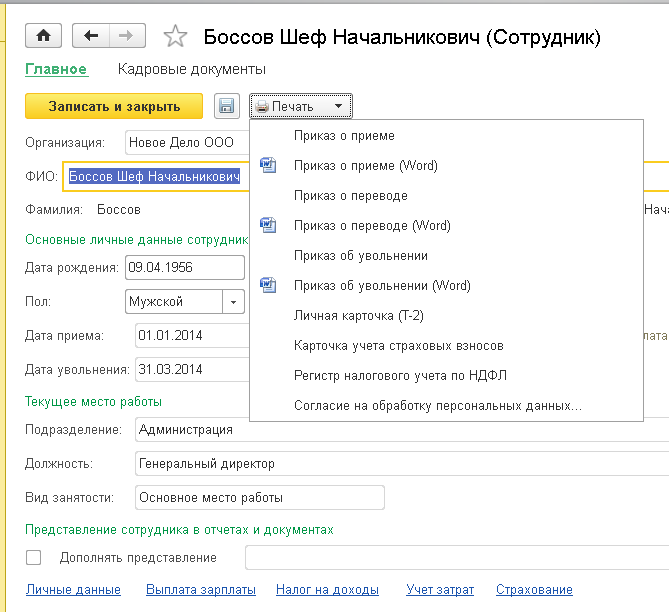Screen dimensions: 669x612
Task: Expand the Пол dropdown arrow
Action: (234, 301)
